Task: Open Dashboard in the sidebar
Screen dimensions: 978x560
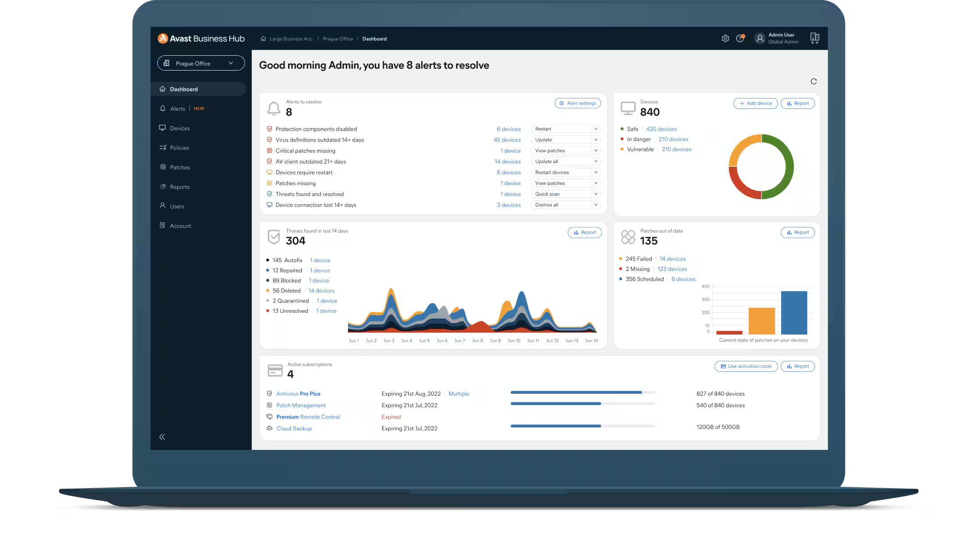Action: [x=198, y=89]
